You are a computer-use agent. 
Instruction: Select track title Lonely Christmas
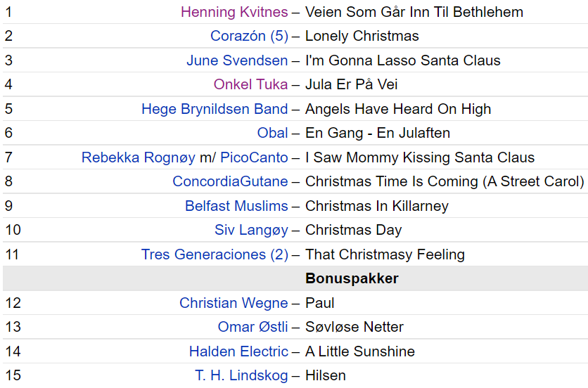tap(362, 36)
